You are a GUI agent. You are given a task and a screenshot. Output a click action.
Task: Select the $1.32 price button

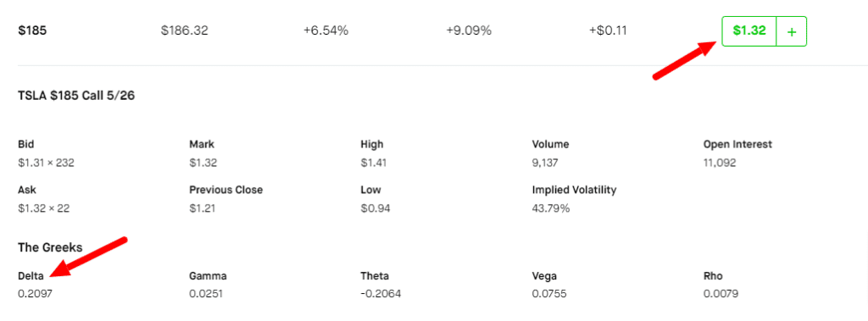coord(749,31)
